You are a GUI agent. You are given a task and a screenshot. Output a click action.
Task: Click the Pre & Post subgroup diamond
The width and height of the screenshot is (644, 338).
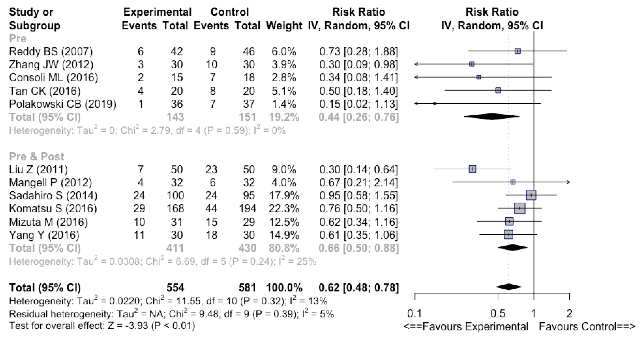[513, 247]
